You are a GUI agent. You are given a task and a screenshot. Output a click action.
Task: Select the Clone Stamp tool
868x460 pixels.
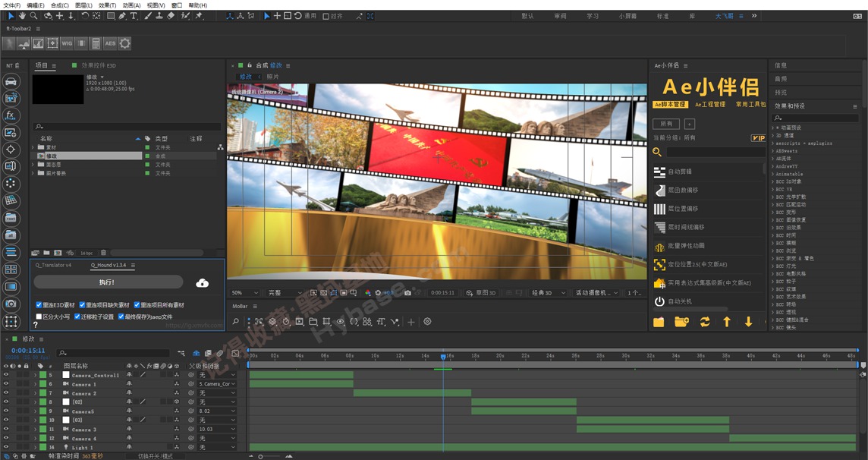159,16
